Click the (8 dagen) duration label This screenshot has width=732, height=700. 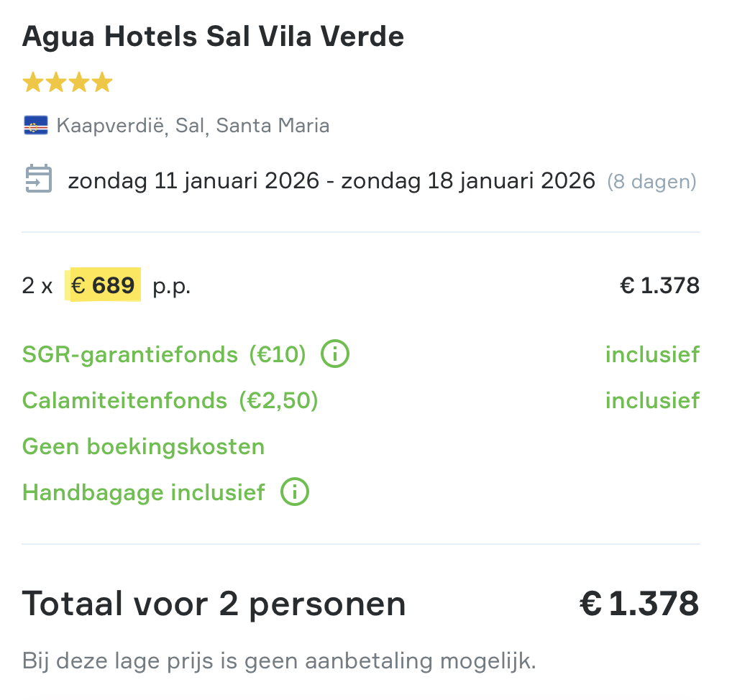[x=651, y=181]
